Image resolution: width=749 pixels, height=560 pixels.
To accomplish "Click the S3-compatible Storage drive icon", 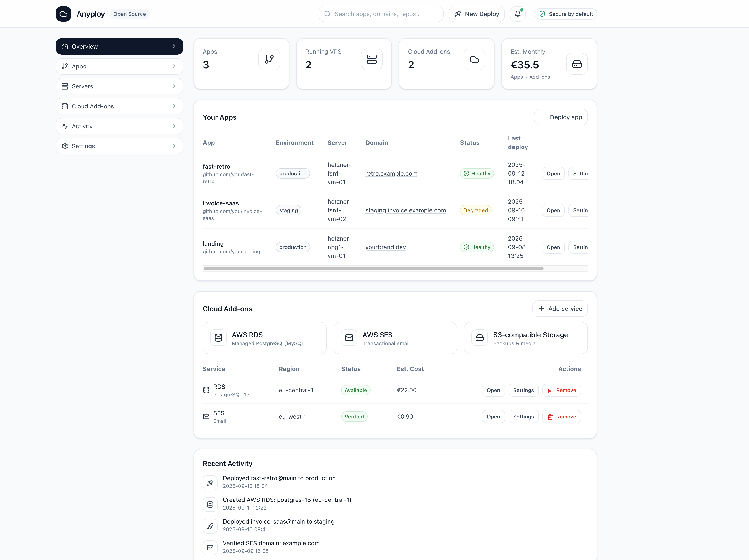I will pos(479,338).
